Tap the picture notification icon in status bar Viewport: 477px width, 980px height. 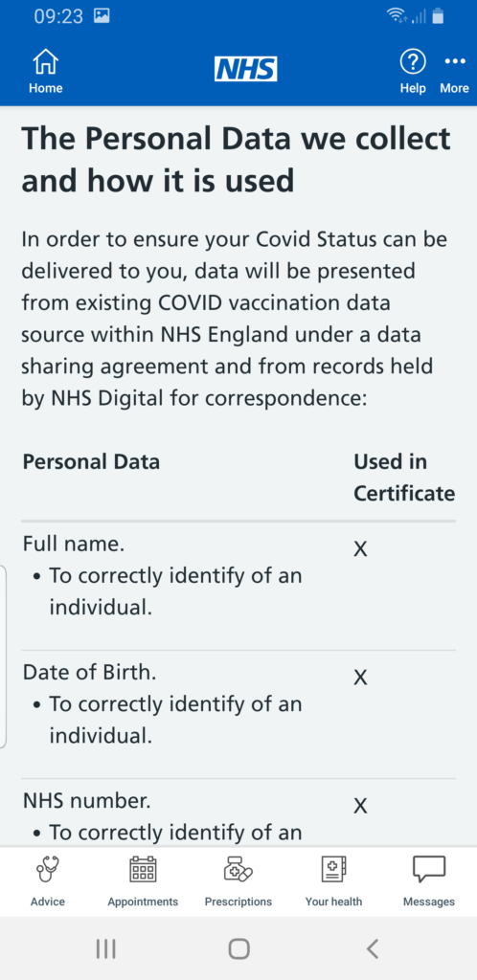(x=102, y=16)
